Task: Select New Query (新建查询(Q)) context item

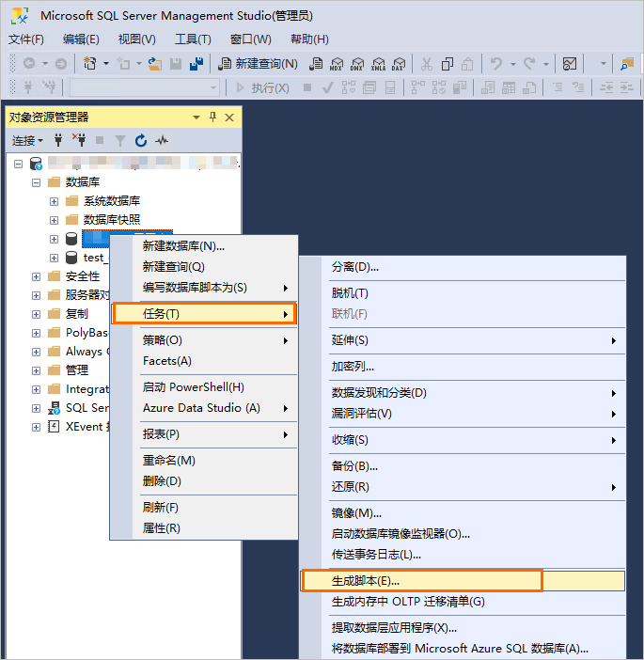Action: point(205,267)
